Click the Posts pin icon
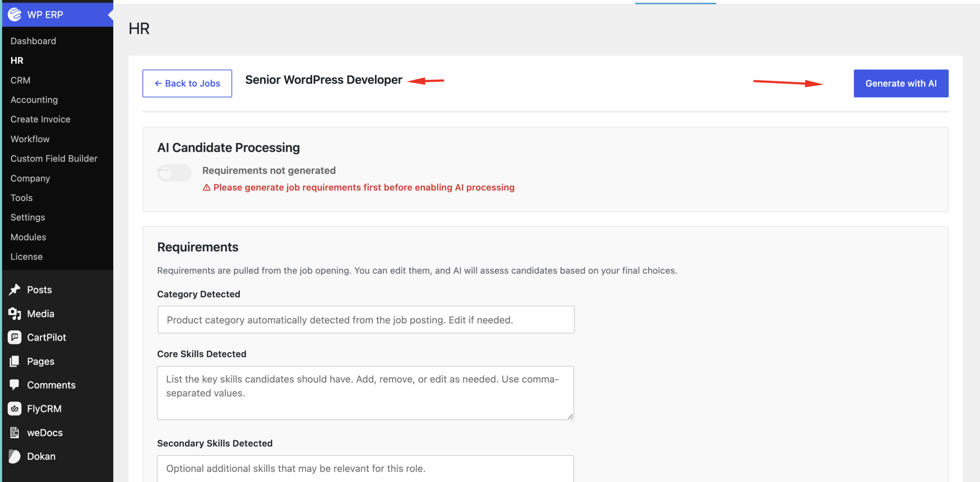The image size is (980, 482). (x=15, y=290)
